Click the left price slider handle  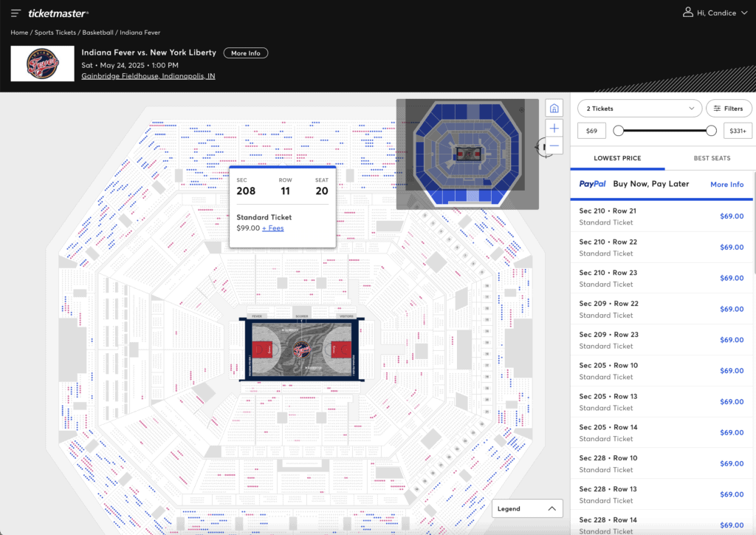click(618, 131)
